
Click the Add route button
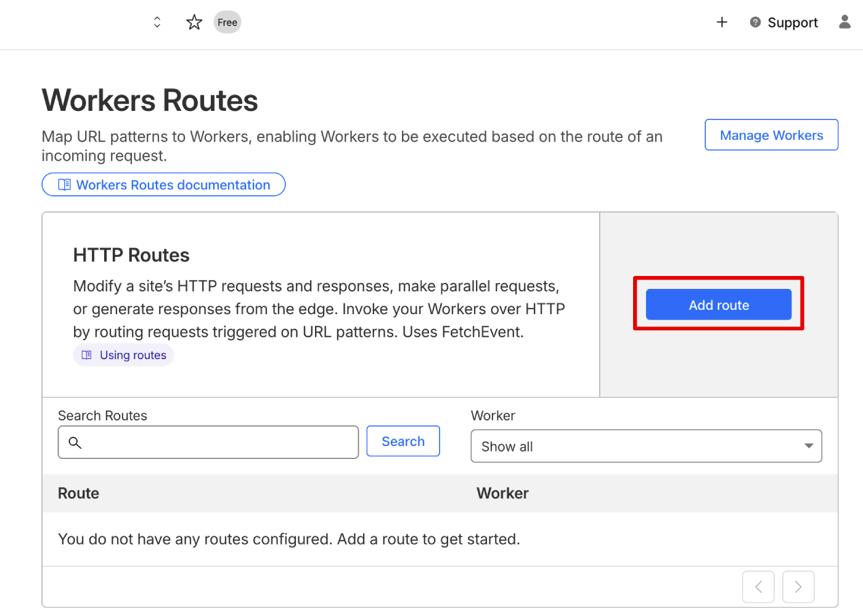tap(718, 304)
